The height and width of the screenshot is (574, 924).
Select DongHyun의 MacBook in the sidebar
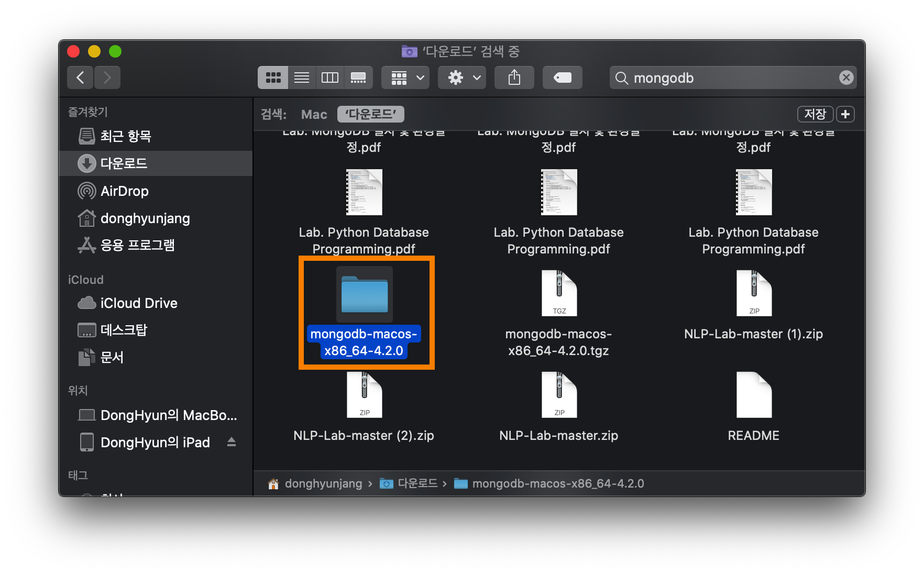[156, 415]
